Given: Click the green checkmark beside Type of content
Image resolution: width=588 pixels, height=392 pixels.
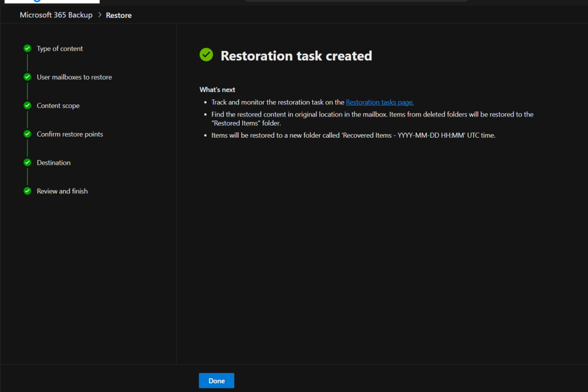Looking at the screenshot, I should tap(27, 49).
